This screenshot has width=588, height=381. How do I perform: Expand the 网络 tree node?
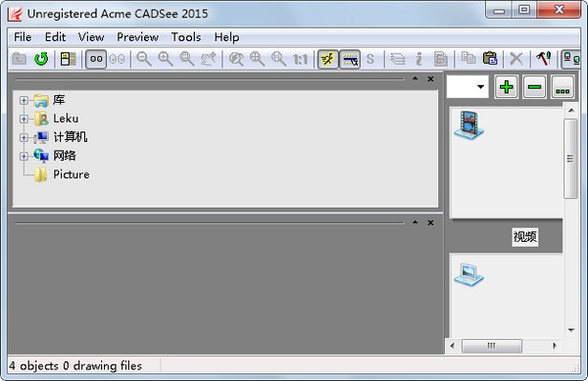(24, 157)
